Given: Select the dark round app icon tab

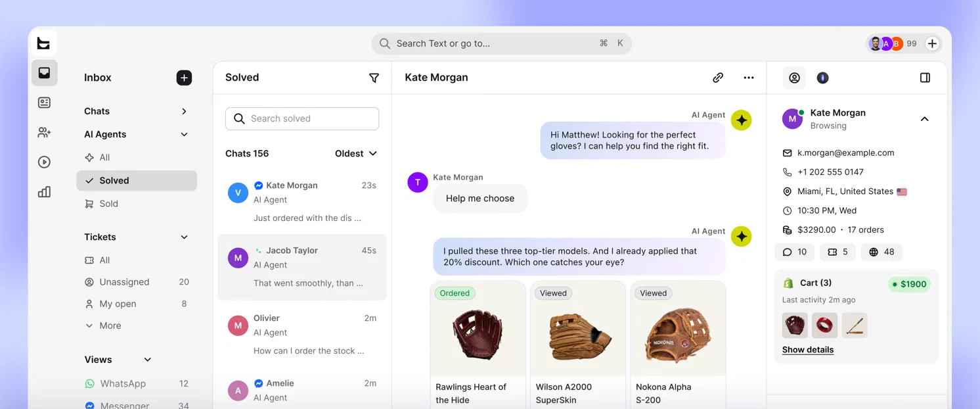Looking at the screenshot, I should (x=822, y=78).
